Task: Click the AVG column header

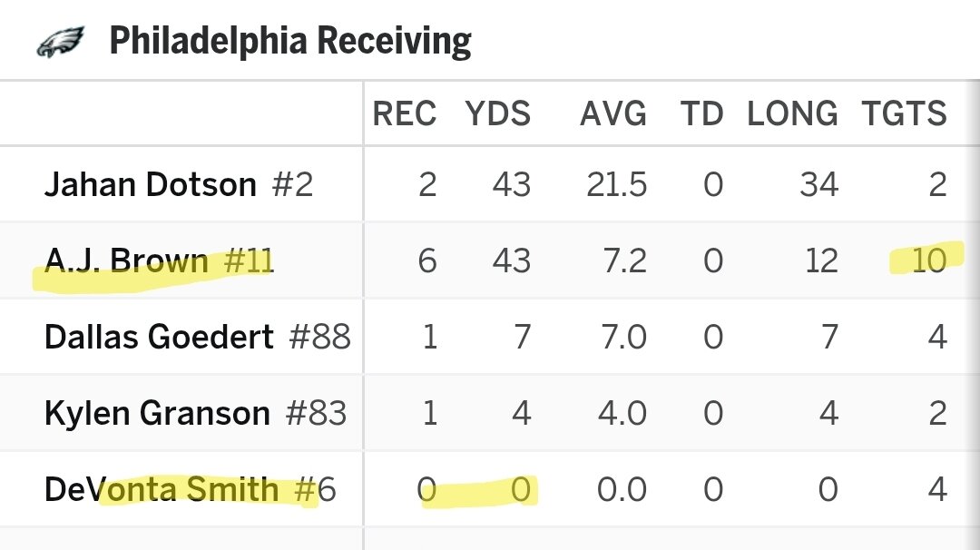Action: 613,114
